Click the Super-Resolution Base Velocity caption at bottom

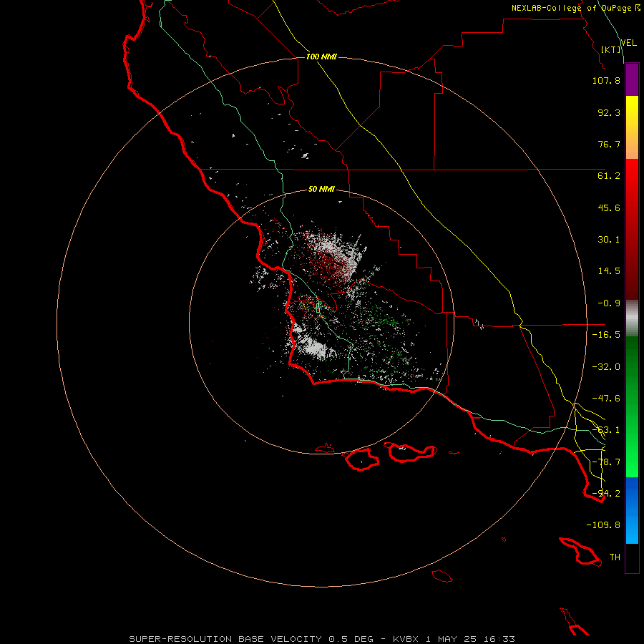point(321,639)
